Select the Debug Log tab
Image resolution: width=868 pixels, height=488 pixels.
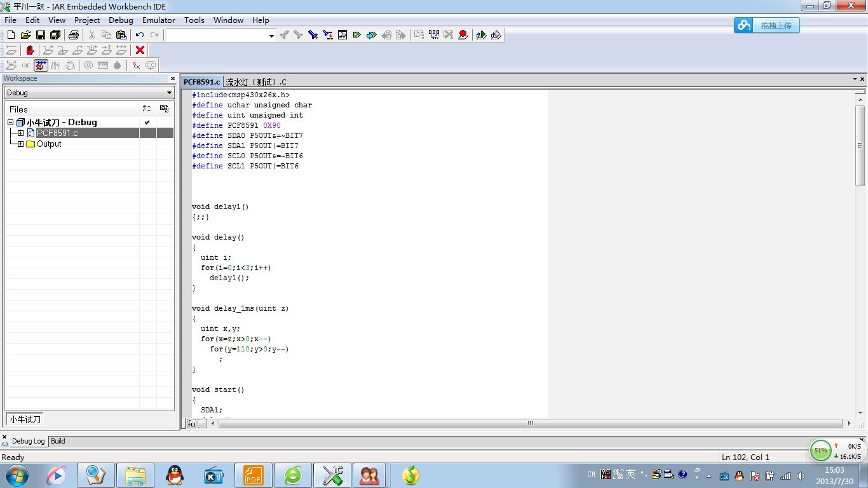[x=29, y=441]
